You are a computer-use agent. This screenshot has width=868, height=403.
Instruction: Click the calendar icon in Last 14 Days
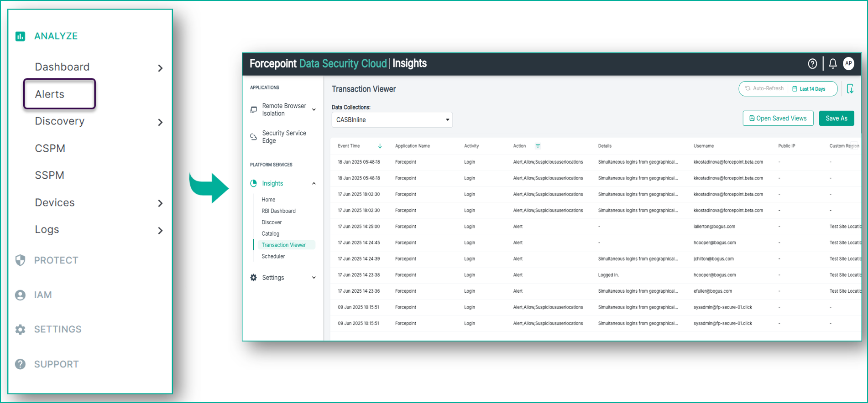795,89
